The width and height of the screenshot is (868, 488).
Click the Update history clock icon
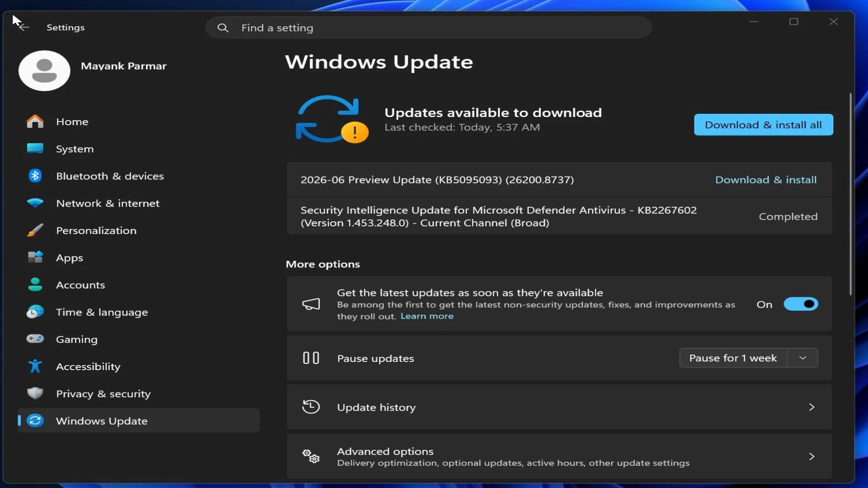(x=311, y=407)
